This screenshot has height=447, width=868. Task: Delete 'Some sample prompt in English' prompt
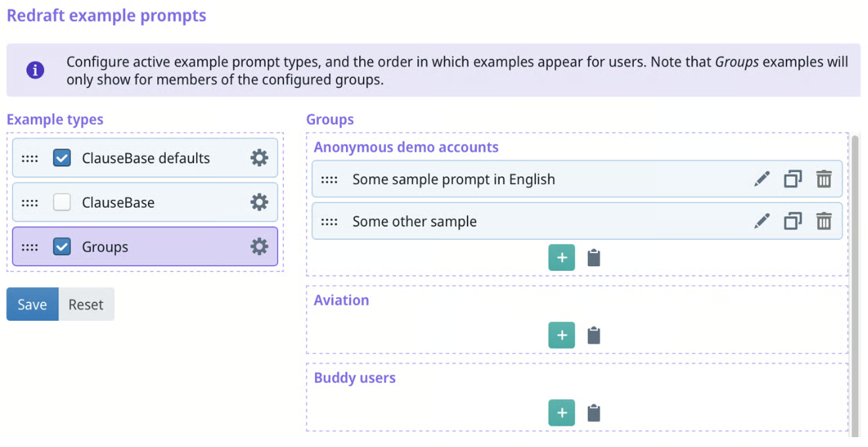pyautogui.click(x=824, y=179)
